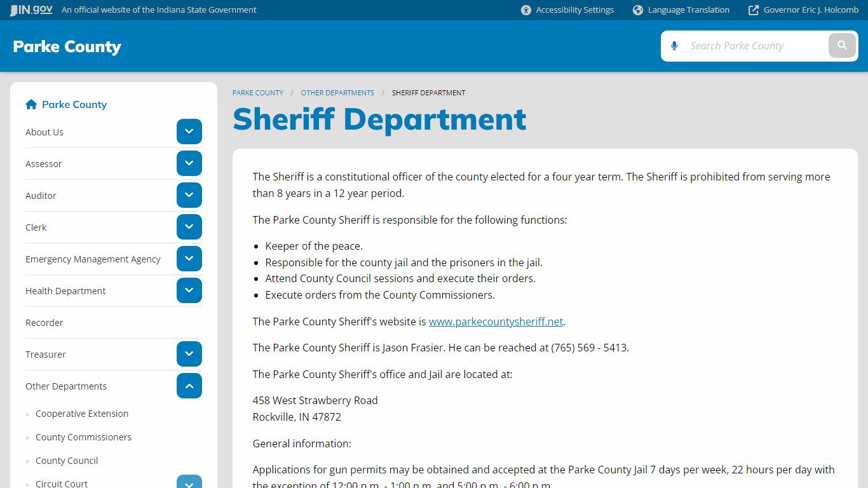
Task: Click the PARKE COUNTY breadcrumb
Action: [258, 93]
